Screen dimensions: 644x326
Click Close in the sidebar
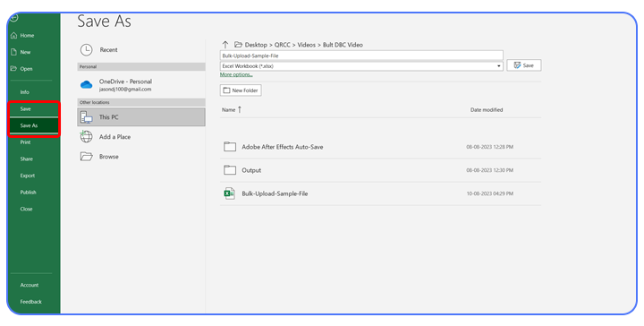26,209
